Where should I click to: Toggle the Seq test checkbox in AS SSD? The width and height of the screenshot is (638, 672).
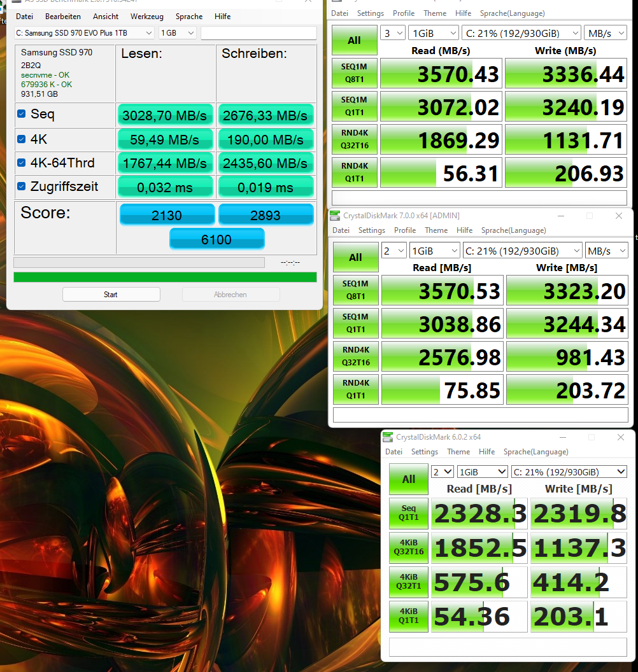[x=22, y=113]
